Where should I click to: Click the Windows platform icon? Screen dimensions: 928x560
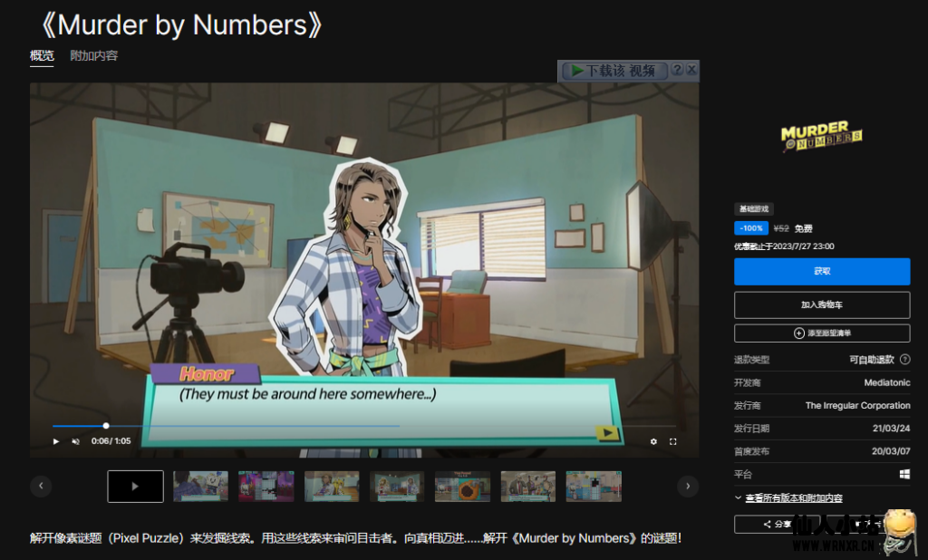point(904,474)
